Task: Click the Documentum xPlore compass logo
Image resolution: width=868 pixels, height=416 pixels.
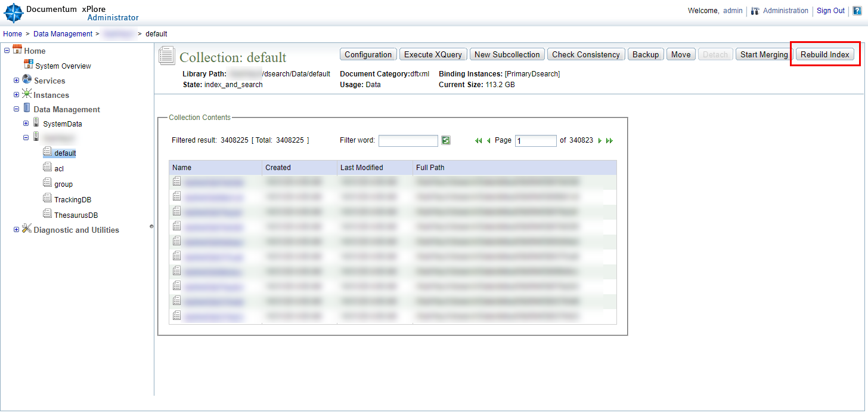Action: coord(13,13)
